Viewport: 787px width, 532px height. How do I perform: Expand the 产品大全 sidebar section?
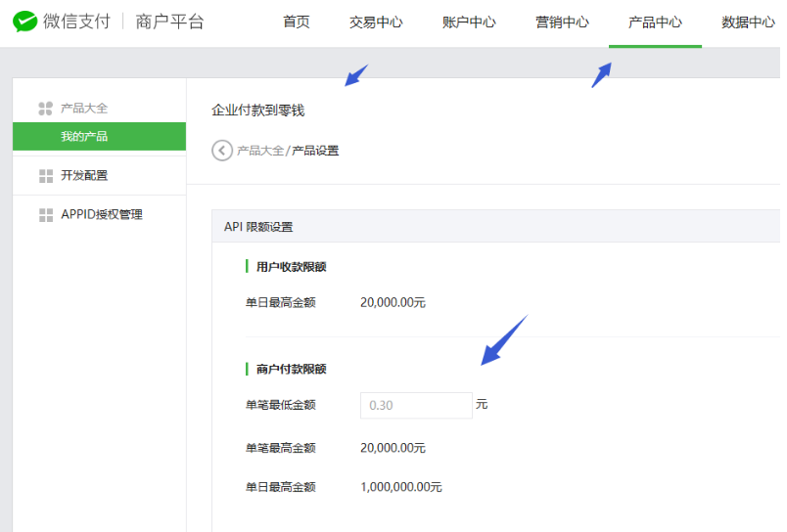click(x=84, y=109)
